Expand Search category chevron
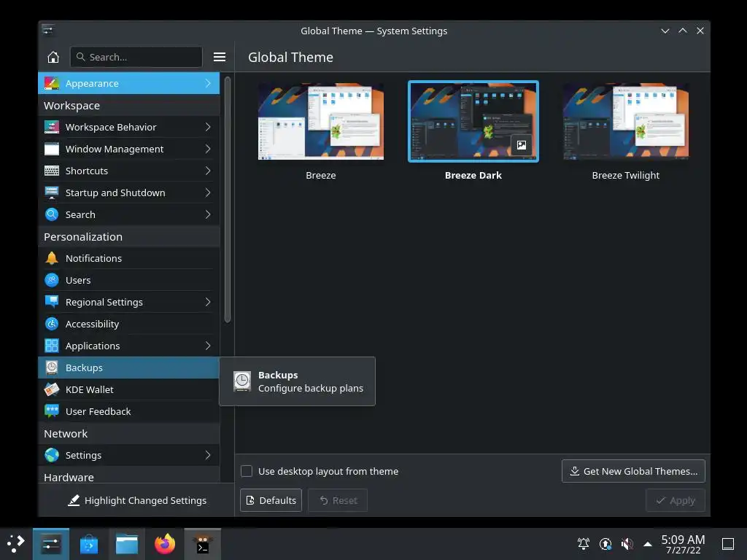Viewport: 747px width, 560px height. click(x=208, y=215)
